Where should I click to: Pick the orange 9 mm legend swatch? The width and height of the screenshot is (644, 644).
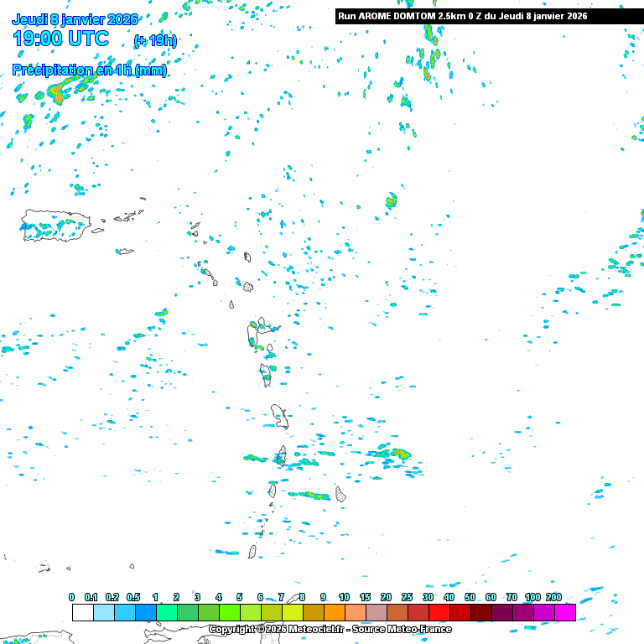[x=334, y=613]
